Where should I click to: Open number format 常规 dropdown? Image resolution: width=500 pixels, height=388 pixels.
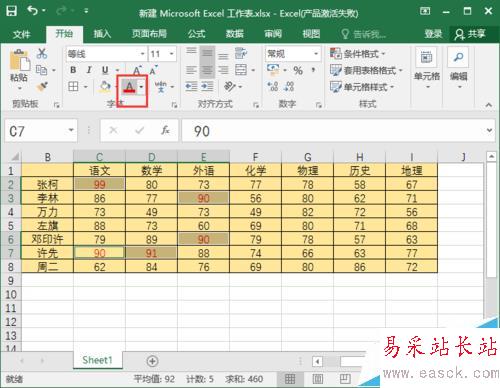coord(315,54)
